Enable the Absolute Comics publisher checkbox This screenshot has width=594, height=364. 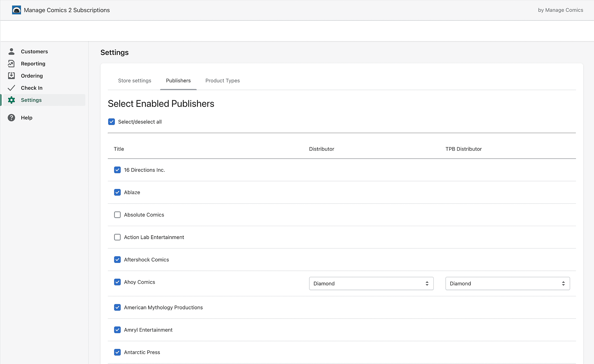point(117,215)
